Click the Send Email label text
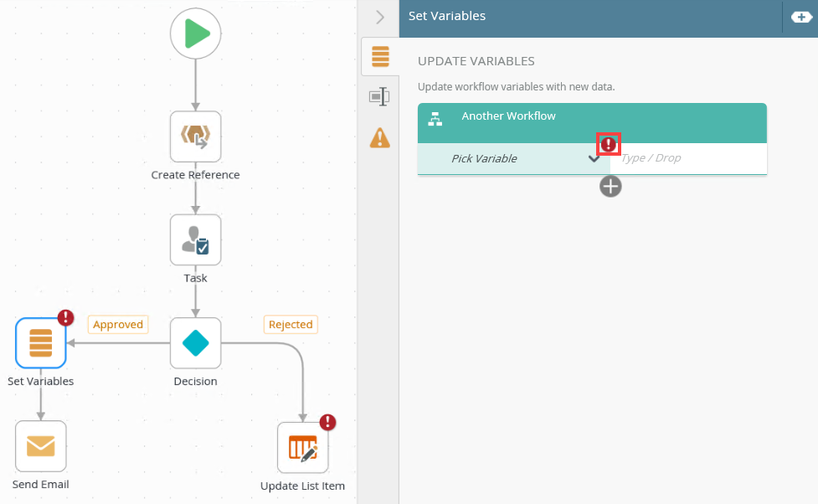Screen dimensions: 818x504 41,484
